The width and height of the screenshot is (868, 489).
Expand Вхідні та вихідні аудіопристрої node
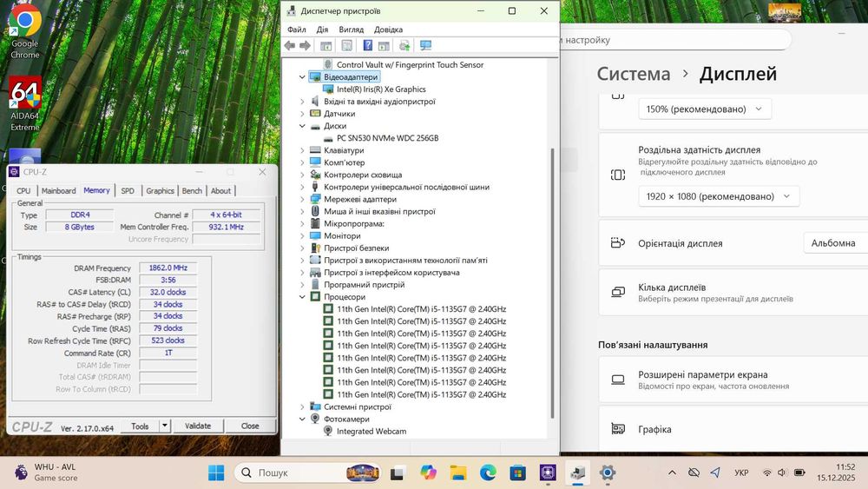tap(302, 102)
